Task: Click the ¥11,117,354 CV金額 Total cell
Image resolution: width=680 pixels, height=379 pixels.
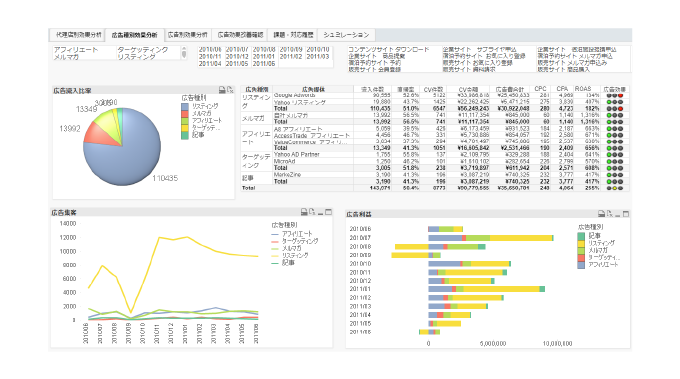Action: coord(468,122)
